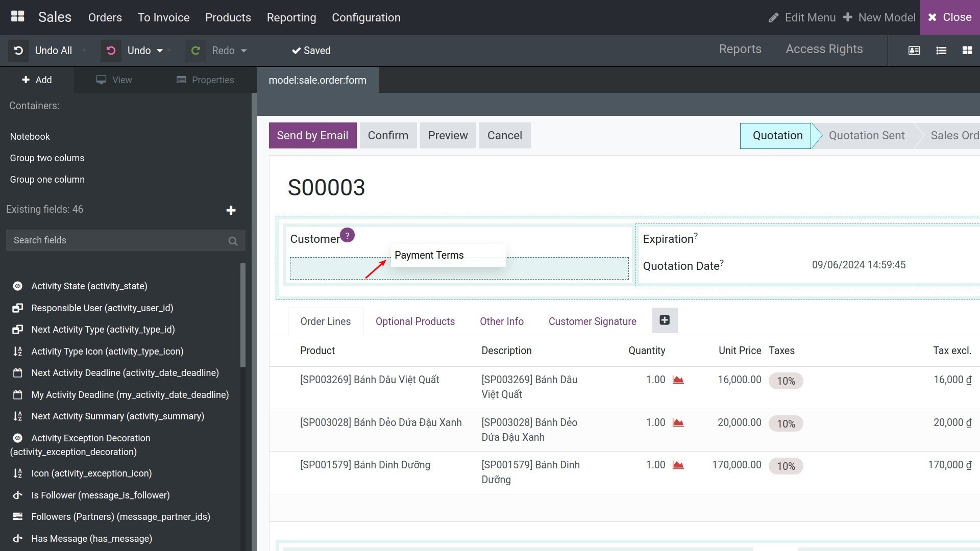Click the Edit Menu pencil icon
The height and width of the screenshot is (551, 980).
(774, 18)
